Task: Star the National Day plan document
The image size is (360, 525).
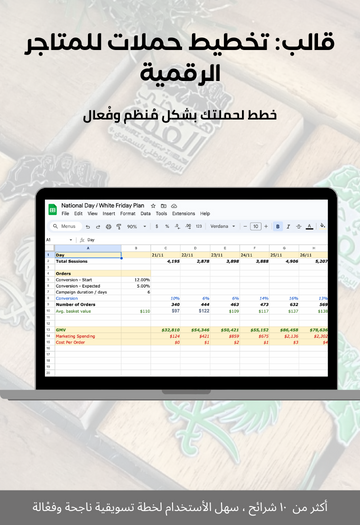Action: point(153,206)
